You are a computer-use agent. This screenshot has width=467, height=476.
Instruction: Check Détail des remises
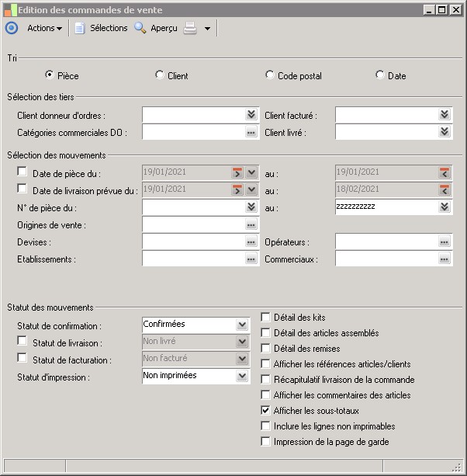[x=265, y=348]
